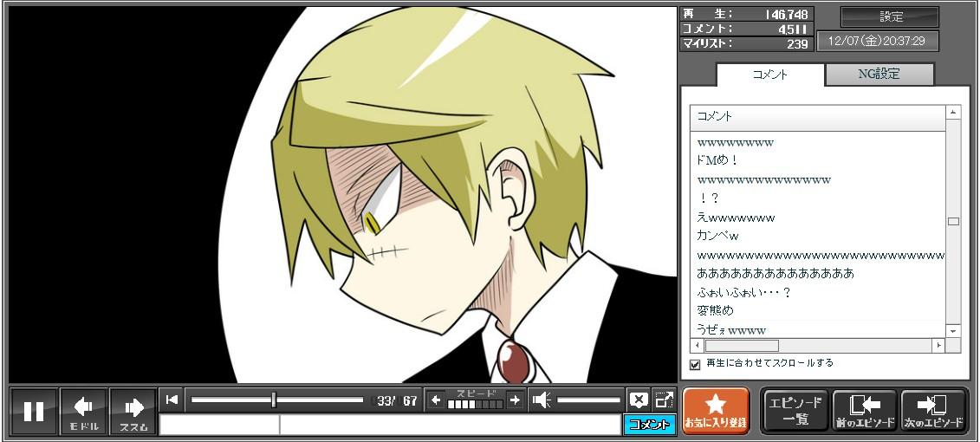
Task: Add to favorites with the star button
Action: click(715, 411)
